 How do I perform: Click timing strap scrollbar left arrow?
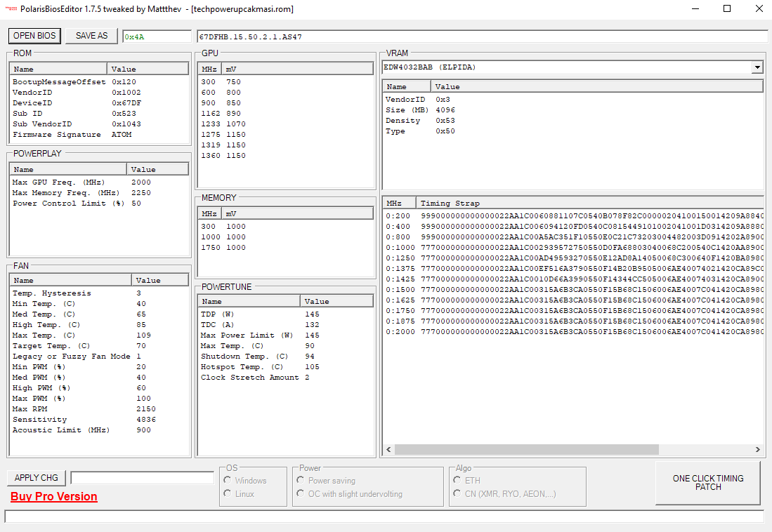389,449
